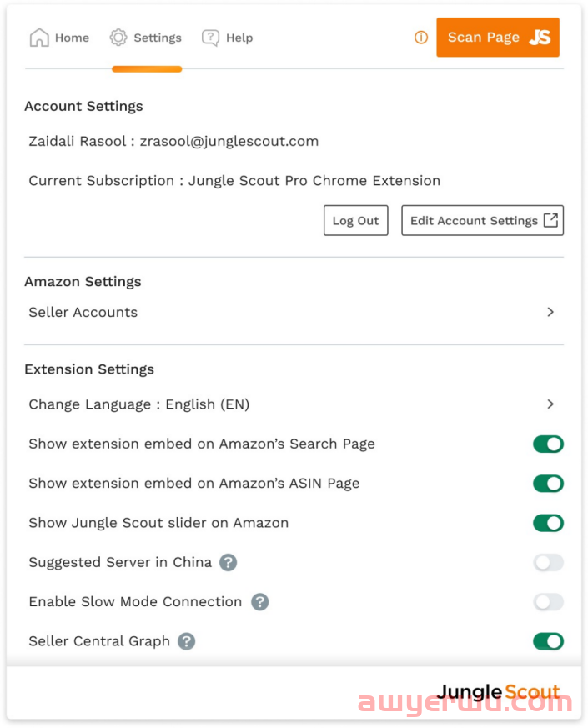Select the Settings tab label
Viewport: 588px width, 728px height.
point(158,38)
